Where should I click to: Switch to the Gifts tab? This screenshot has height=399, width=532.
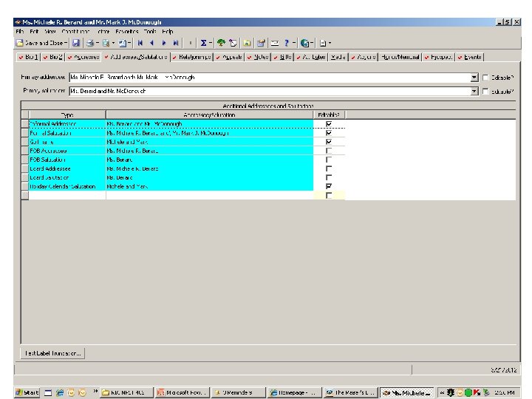[282, 57]
